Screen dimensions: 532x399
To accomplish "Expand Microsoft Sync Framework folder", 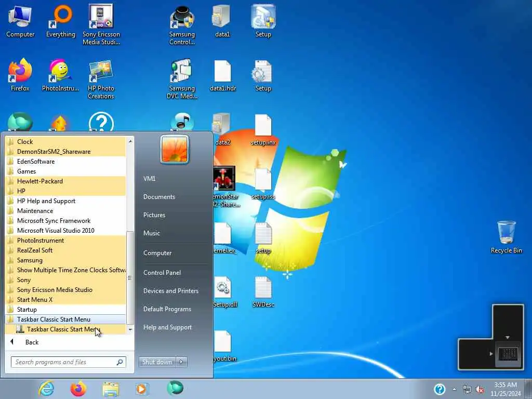I will pos(65,220).
